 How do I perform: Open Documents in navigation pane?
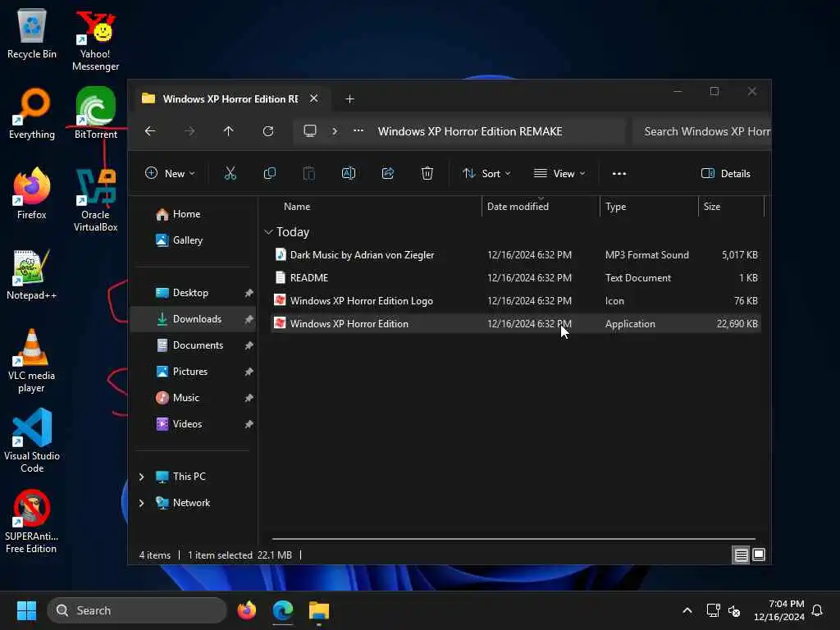(x=194, y=345)
